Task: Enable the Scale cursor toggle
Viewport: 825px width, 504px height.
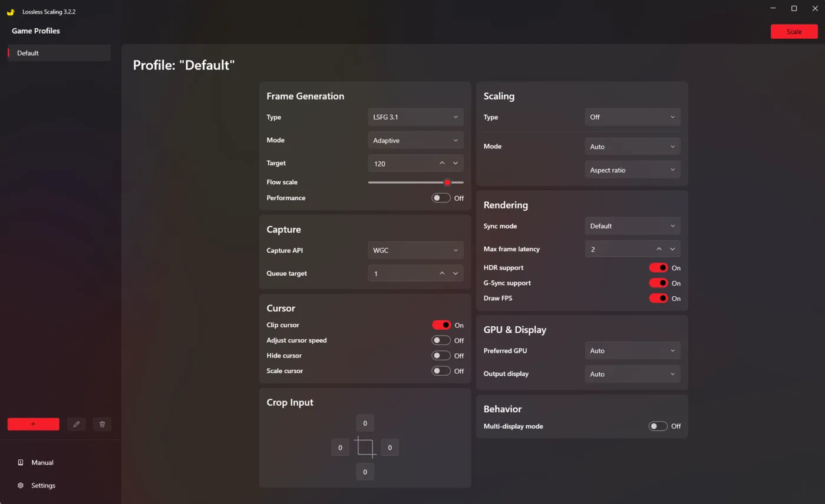Action: pyautogui.click(x=441, y=371)
